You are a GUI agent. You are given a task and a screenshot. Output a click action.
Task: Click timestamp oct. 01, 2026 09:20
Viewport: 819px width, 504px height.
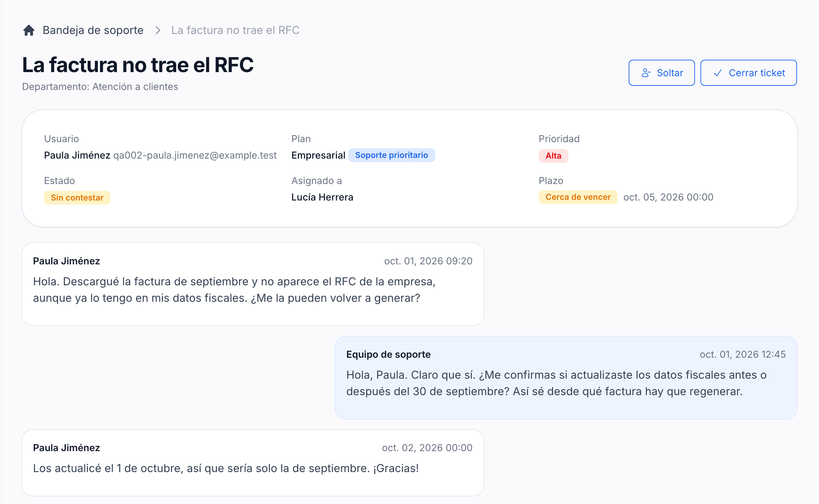coord(428,261)
